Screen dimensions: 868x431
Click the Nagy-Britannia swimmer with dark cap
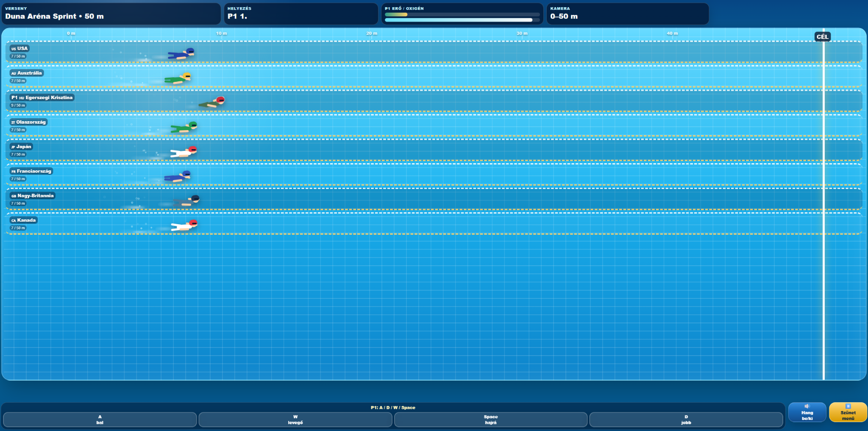click(186, 200)
